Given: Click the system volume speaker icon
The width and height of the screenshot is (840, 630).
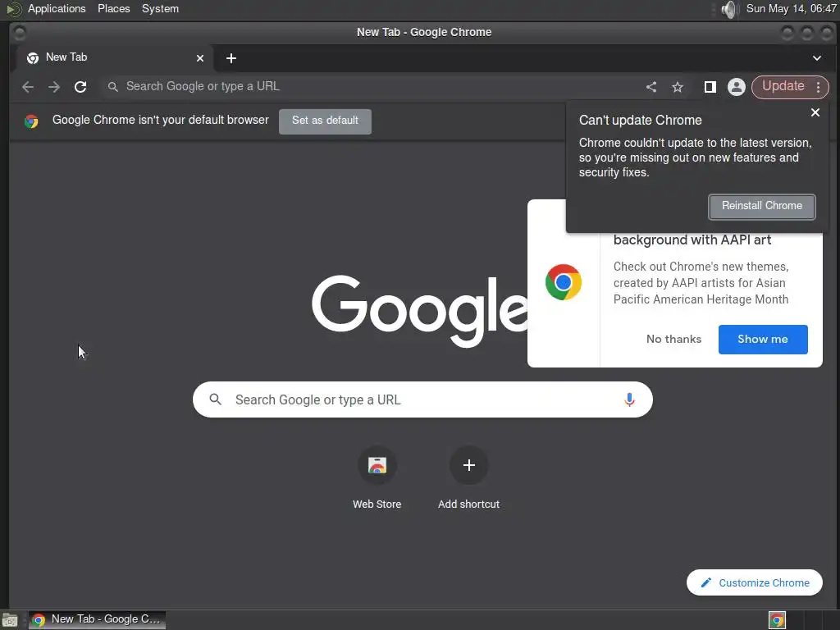Looking at the screenshot, I should coord(729,9).
